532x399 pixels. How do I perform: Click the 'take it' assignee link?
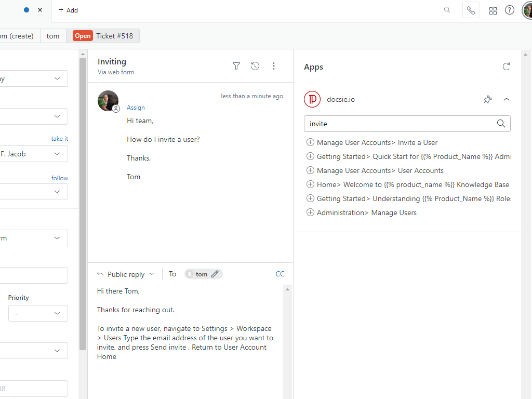pyautogui.click(x=59, y=139)
